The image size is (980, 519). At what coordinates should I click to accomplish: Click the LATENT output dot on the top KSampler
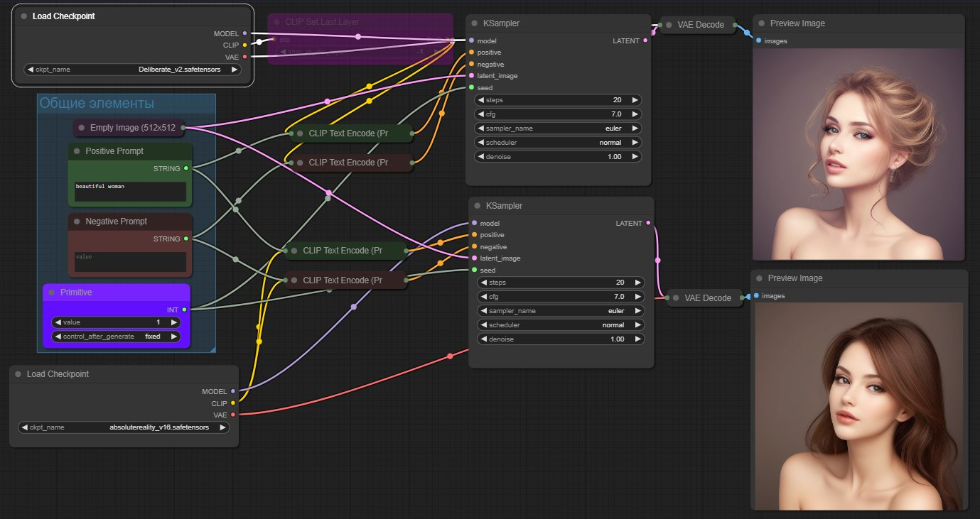[x=645, y=40]
